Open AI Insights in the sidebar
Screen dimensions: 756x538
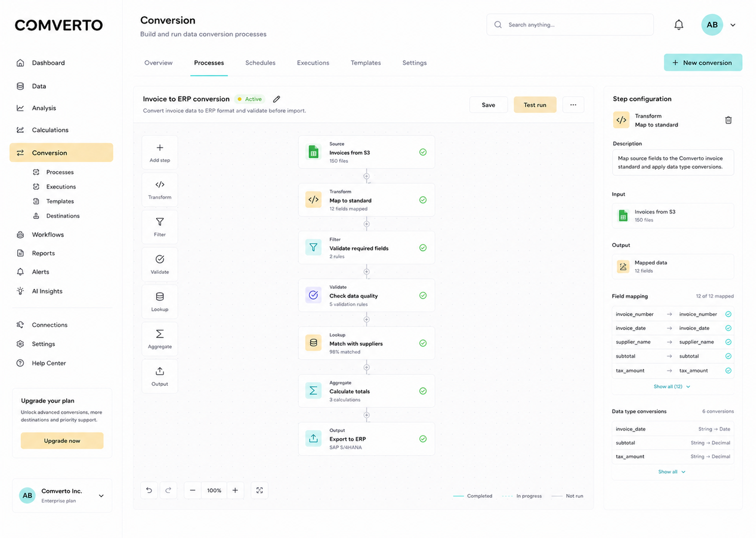click(x=47, y=291)
